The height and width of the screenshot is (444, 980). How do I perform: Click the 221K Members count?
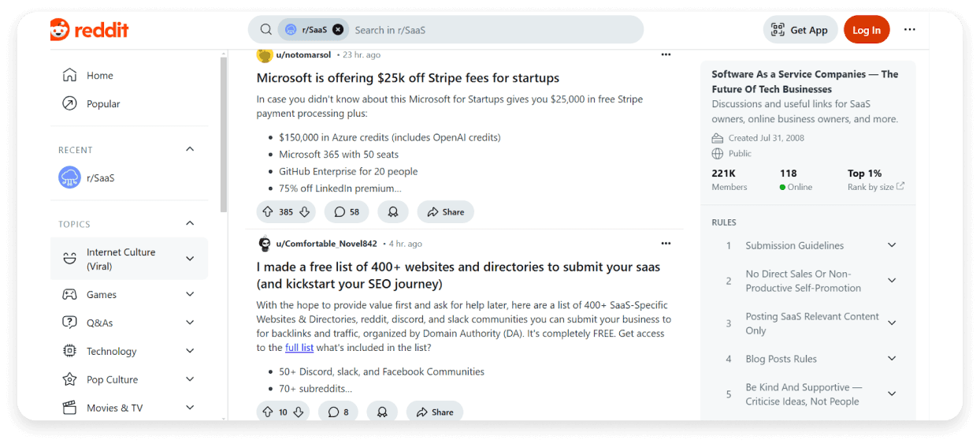tap(729, 180)
